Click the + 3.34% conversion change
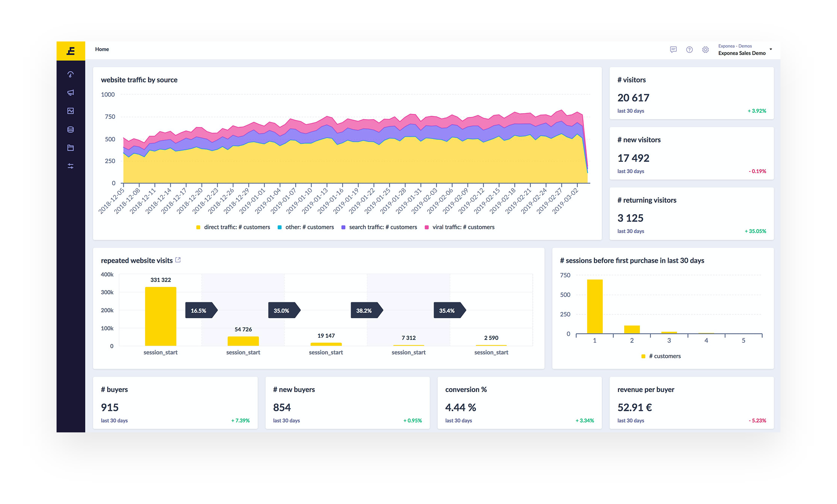This screenshot has height=504, width=837. pos(584,420)
